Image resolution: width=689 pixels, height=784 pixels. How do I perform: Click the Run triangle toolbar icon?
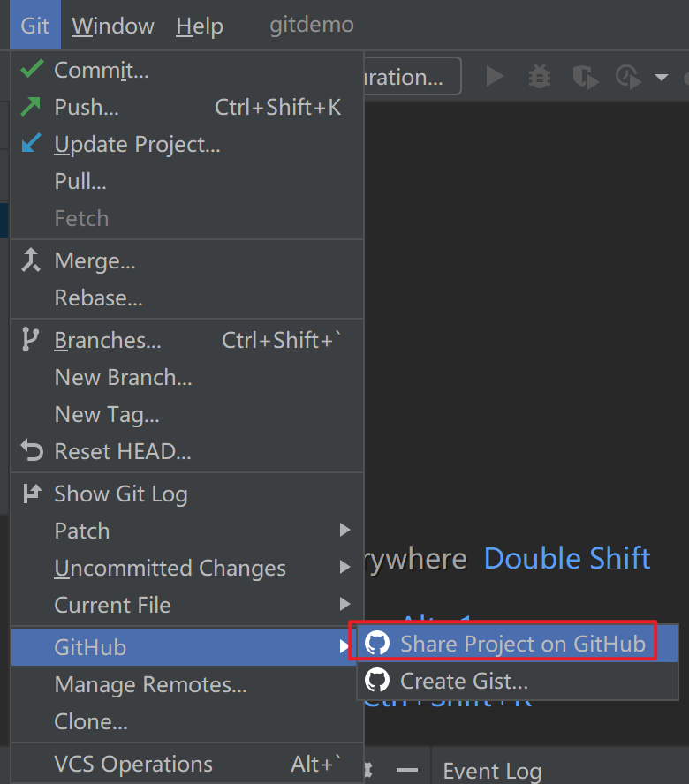click(495, 77)
